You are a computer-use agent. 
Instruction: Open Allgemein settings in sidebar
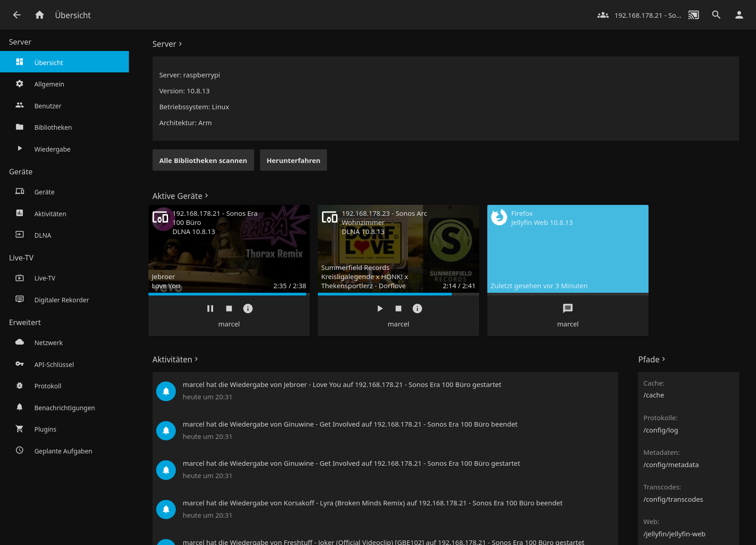coord(64,84)
